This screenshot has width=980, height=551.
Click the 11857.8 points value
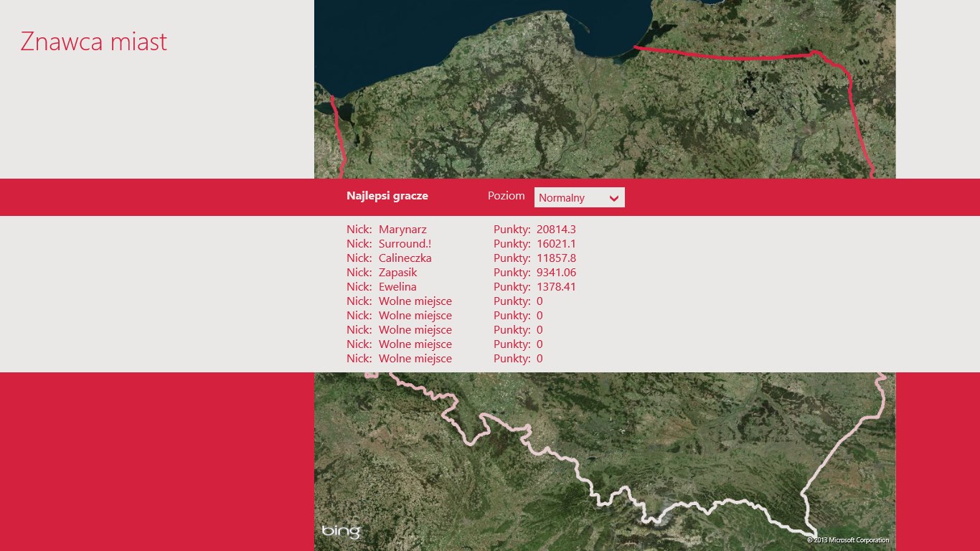click(556, 258)
